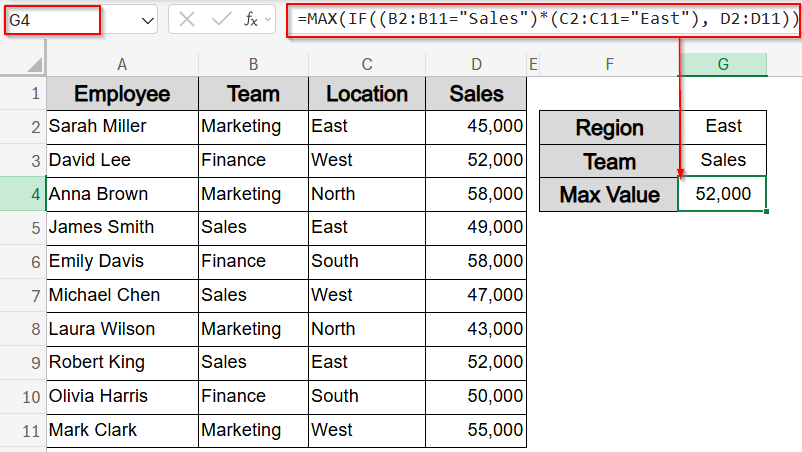Select the Robert King cell
The width and height of the screenshot is (802, 452).
click(x=122, y=362)
